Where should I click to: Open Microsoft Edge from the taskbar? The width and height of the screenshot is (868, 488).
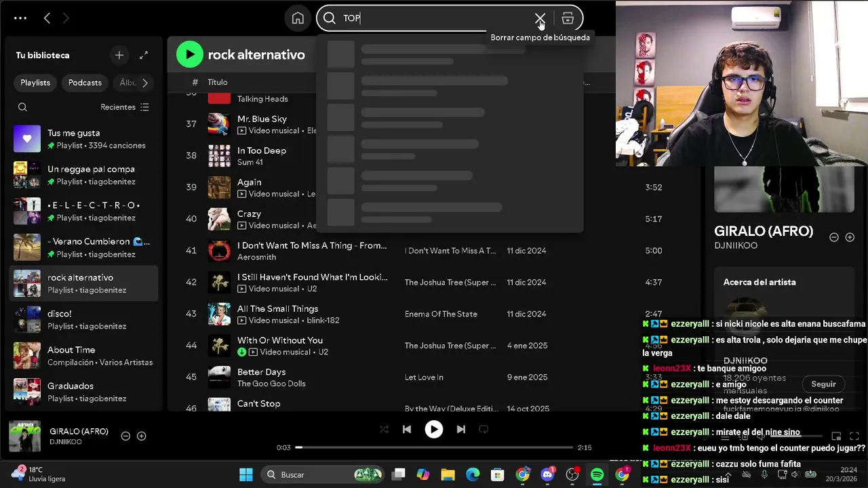[x=473, y=474]
